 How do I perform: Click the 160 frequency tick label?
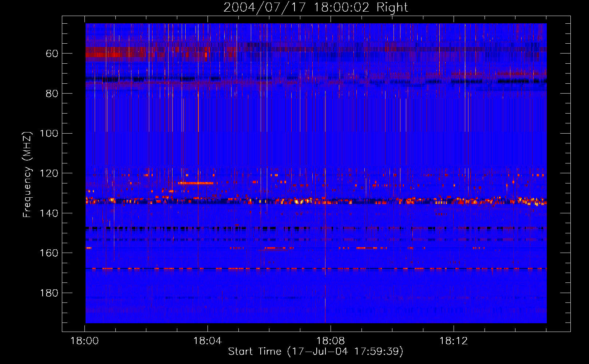click(49, 253)
